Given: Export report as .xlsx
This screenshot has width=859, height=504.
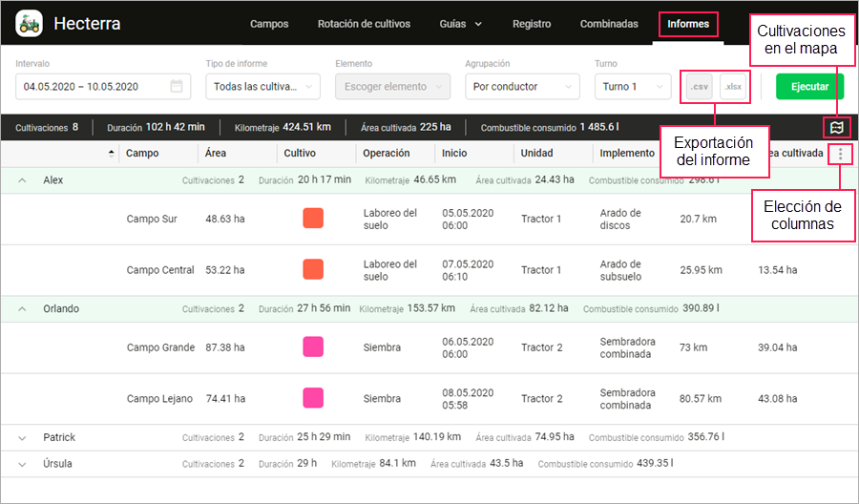Looking at the screenshot, I should (x=732, y=87).
